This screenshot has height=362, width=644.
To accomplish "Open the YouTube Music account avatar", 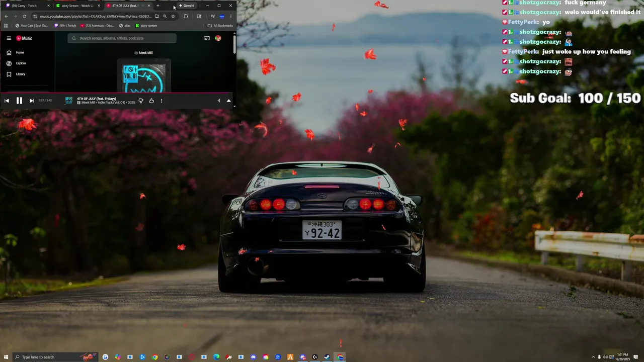I will click(218, 38).
